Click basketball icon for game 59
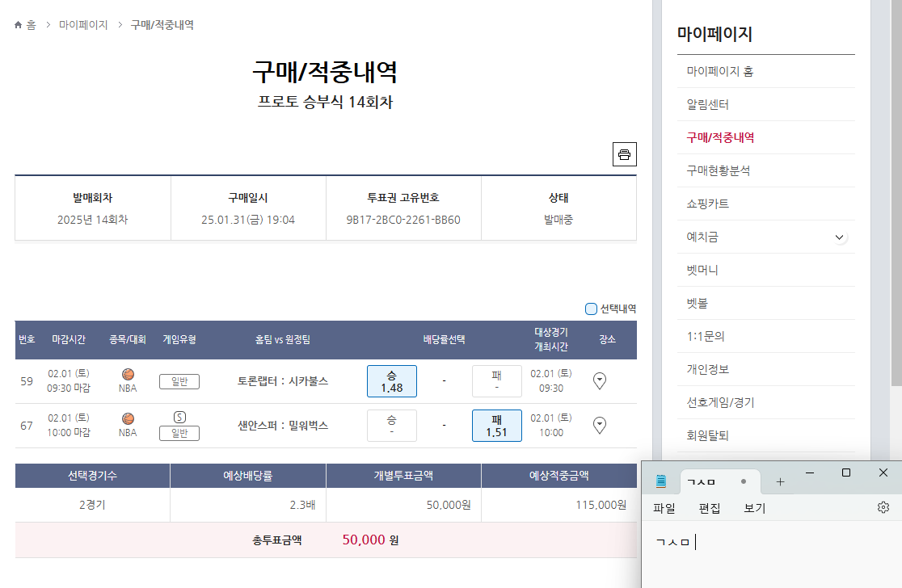902x588 pixels. pyautogui.click(x=128, y=374)
